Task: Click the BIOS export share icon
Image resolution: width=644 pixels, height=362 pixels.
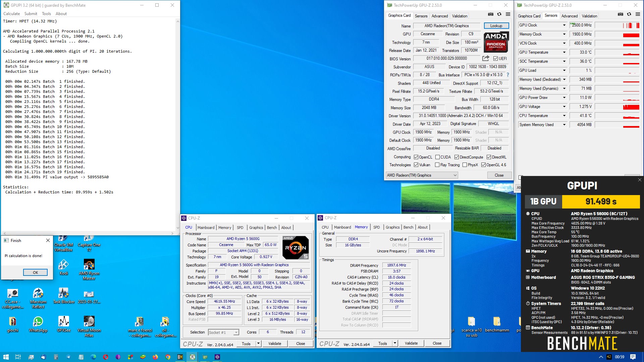Action: 486,58
